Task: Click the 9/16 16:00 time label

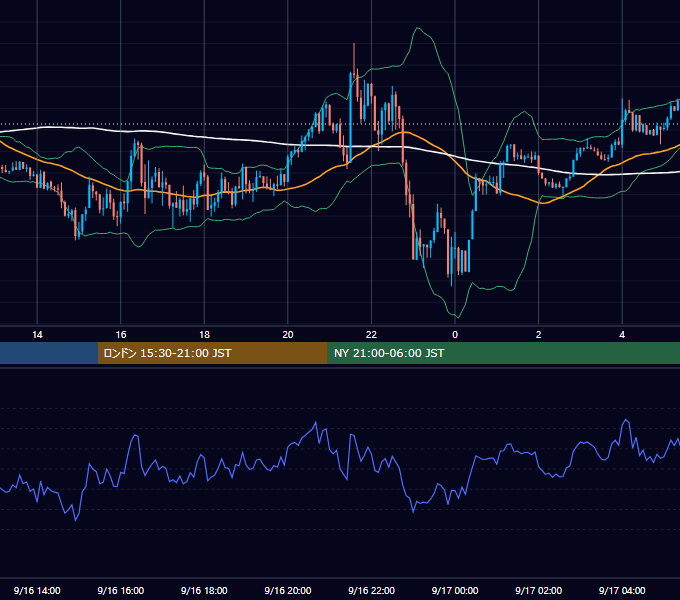Action: point(121,590)
